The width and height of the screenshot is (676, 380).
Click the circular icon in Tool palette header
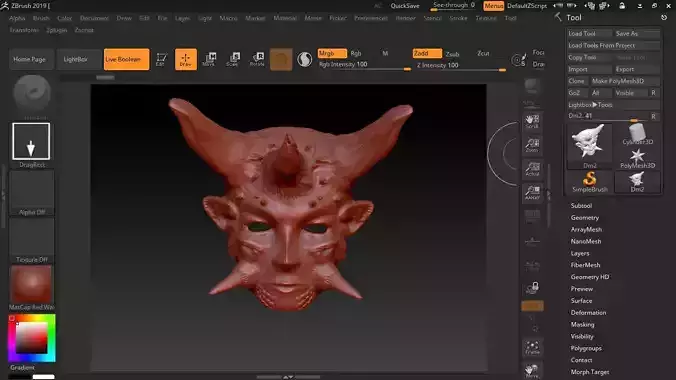[x=664, y=17]
